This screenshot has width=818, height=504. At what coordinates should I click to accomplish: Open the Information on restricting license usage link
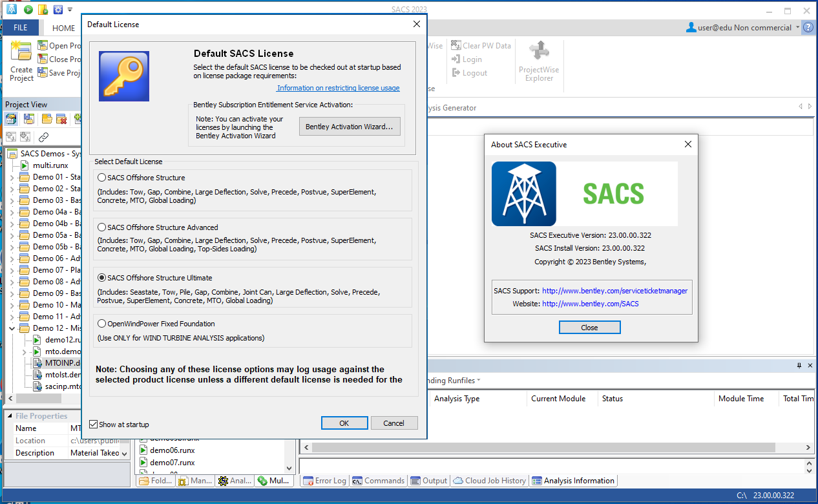coord(339,88)
